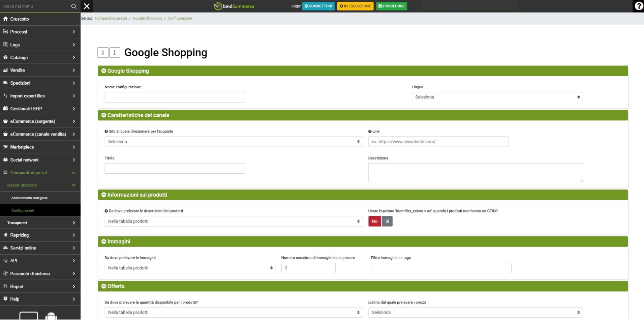Collapse the Immagini section header

[104, 241]
